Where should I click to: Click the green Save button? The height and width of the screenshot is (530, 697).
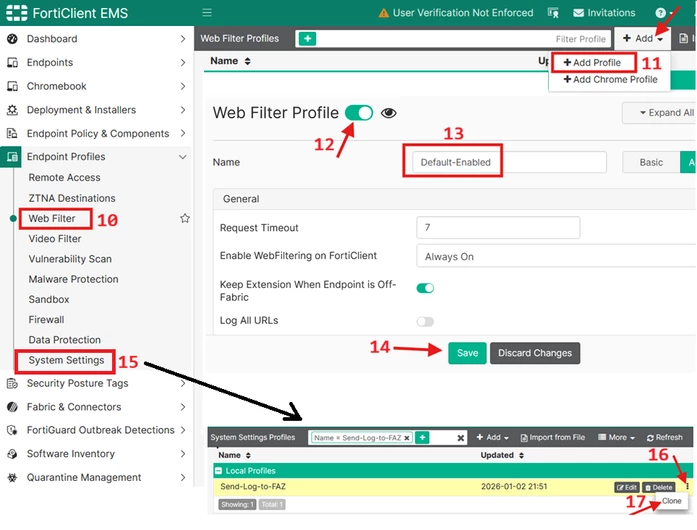(467, 353)
